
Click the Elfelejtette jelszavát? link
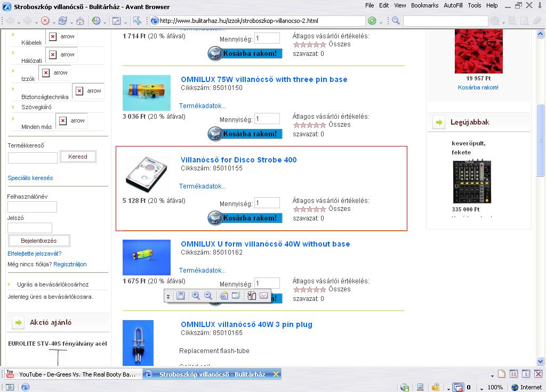35,254
